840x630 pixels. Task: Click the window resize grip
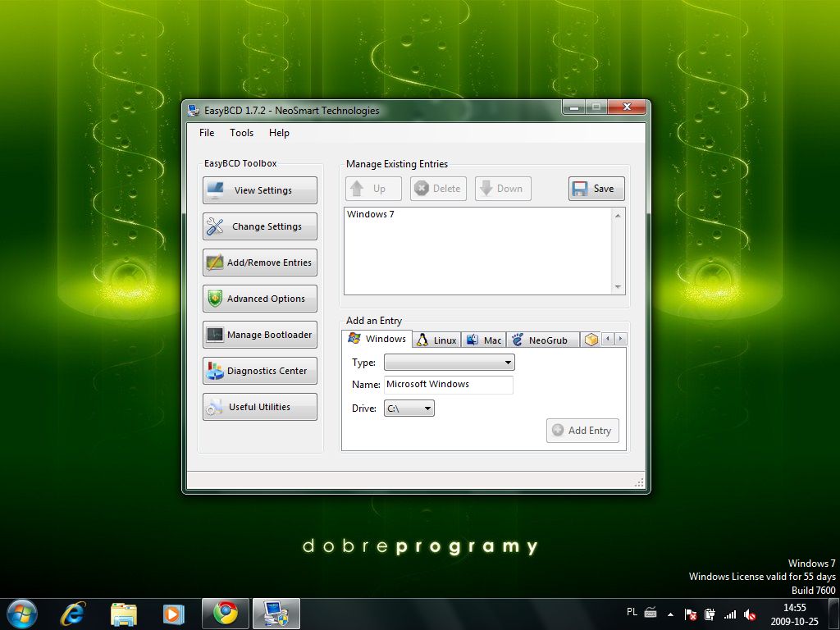point(639,482)
